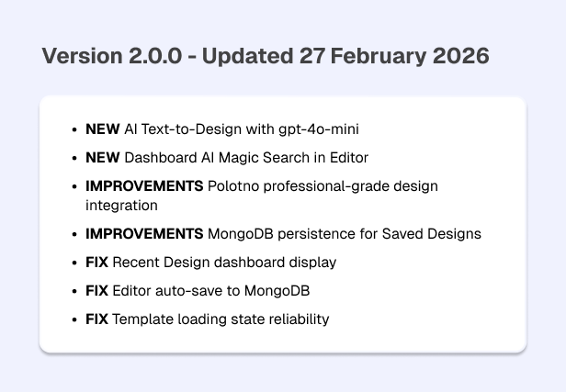Image resolution: width=566 pixels, height=392 pixels.
Task: Click the Version 2.0.0 heading
Action: tap(266, 56)
